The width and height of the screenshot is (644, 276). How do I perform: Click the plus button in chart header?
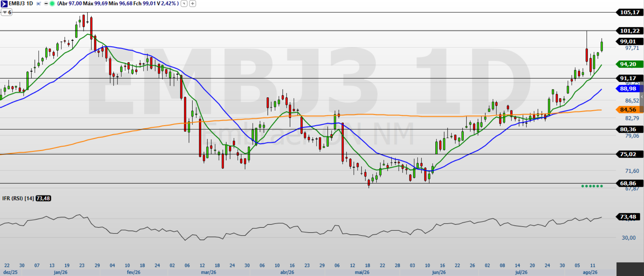click(x=193, y=4)
